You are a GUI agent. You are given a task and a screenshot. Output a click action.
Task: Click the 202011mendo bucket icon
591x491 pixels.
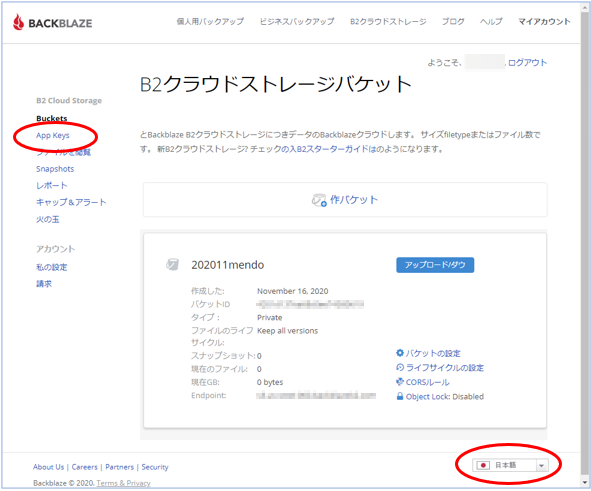173,264
